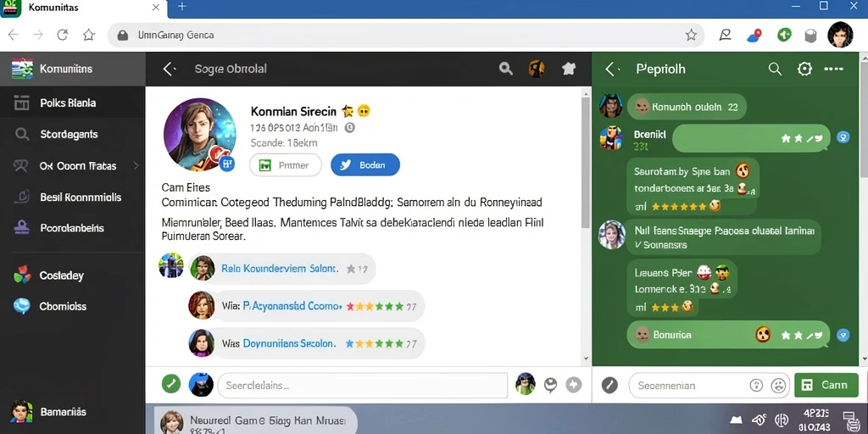868x434 pixels.
Task: Click the green checkmark circle by the comment box
Action: [171, 384]
